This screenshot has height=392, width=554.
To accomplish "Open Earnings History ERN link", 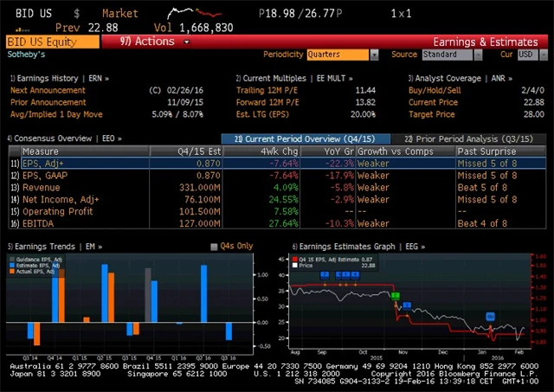I will (59, 79).
